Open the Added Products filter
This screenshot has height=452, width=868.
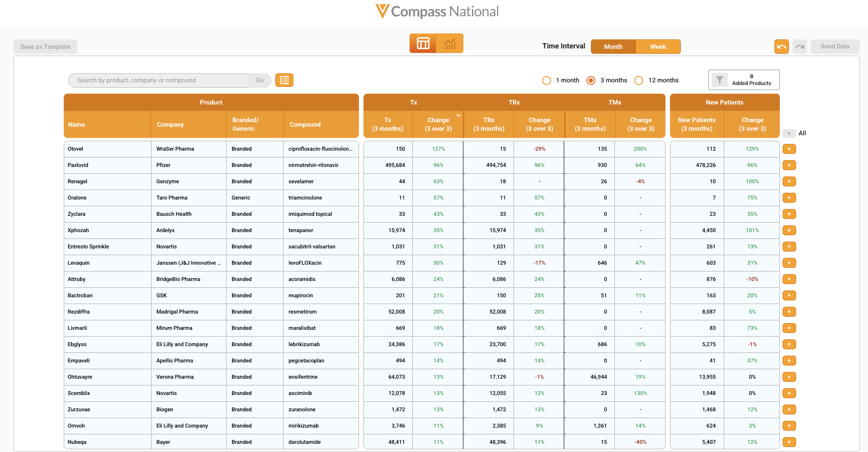tap(744, 80)
